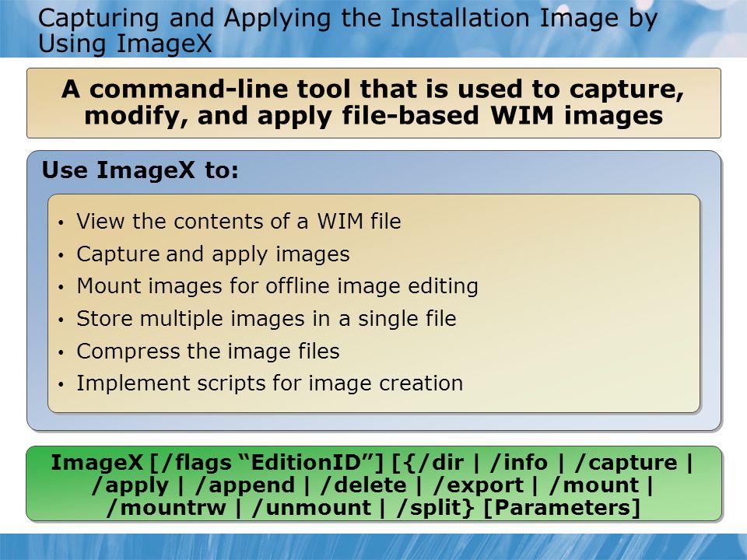Image resolution: width=747 pixels, height=560 pixels.
Task: Click the slide title 'Capturing and Applying the Installation Image'
Action: coord(348,30)
